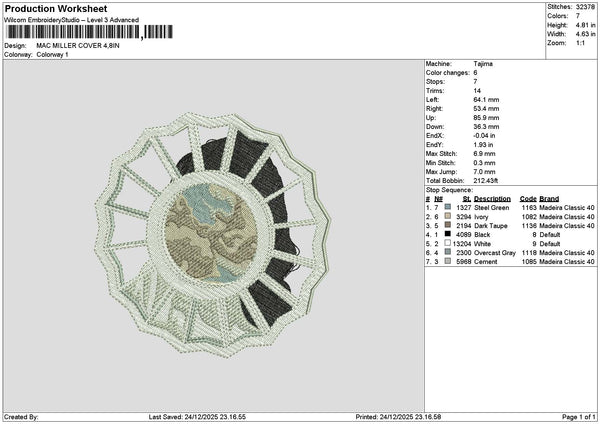600x424 pixels.
Task: Click the Right value '53.4 mm'
Action: click(x=486, y=109)
